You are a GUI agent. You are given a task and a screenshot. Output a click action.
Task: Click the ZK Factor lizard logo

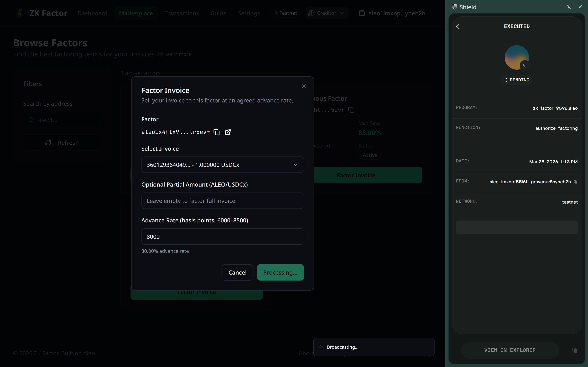pos(19,13)
